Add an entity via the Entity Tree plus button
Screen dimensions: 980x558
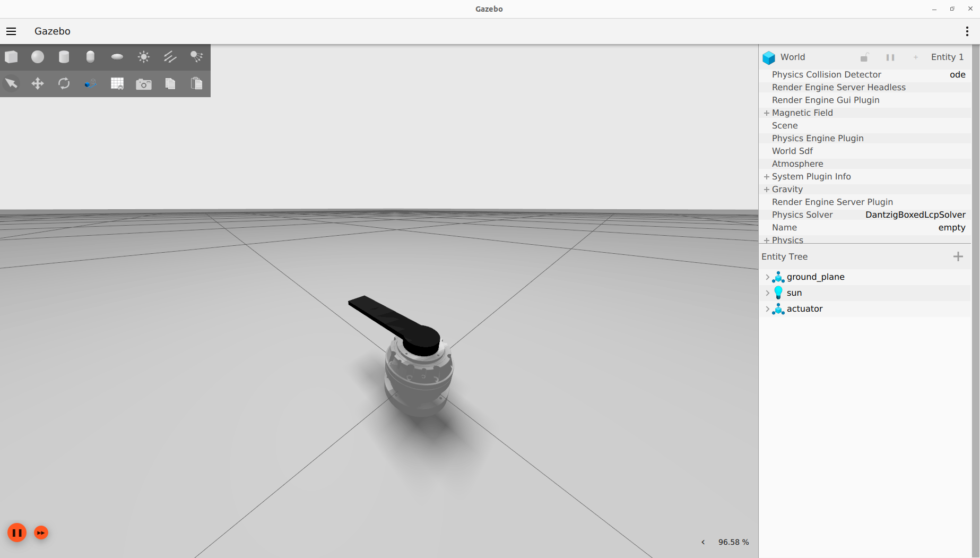point(958,256)
